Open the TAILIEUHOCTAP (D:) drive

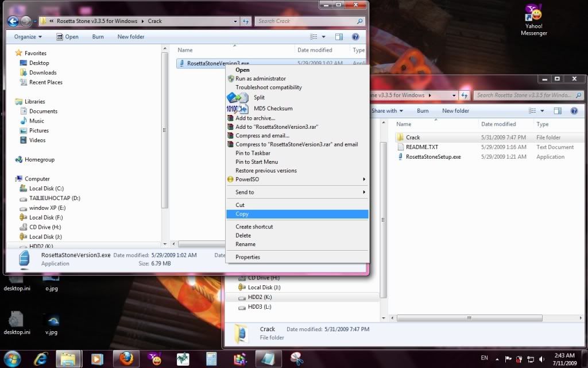pos(55,198)
